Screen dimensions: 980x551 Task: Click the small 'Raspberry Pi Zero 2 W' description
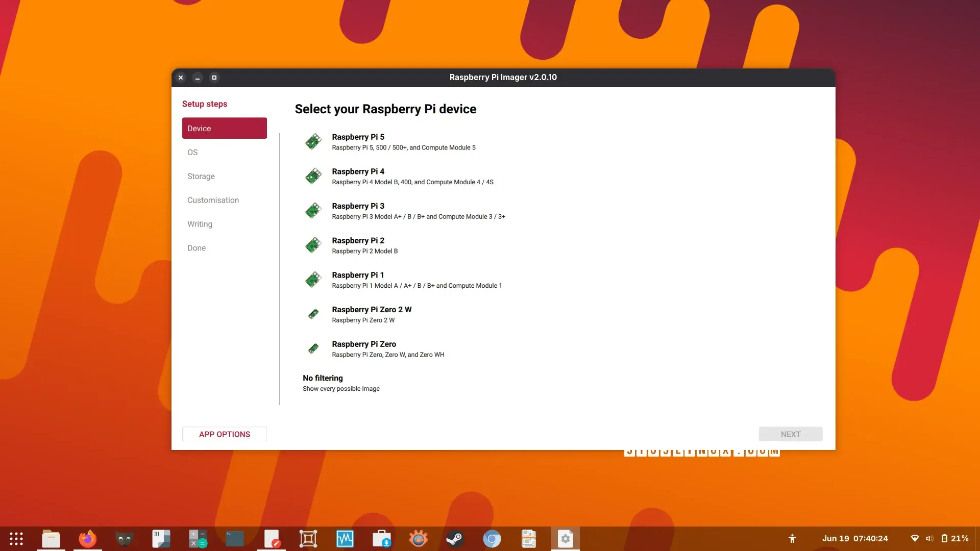[x=363, y=320]
